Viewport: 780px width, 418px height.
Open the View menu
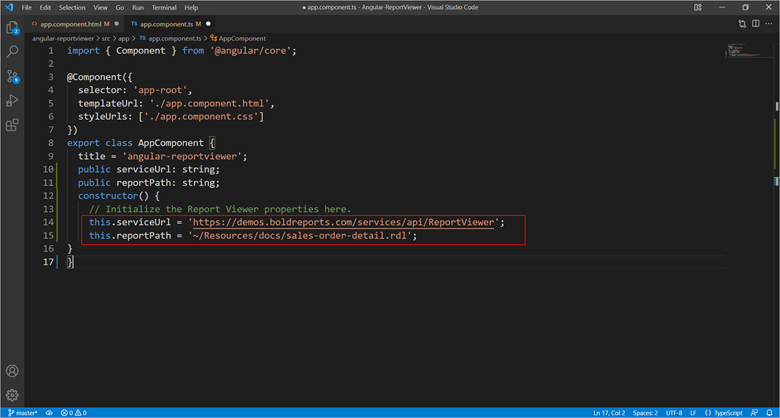(100, 7)
